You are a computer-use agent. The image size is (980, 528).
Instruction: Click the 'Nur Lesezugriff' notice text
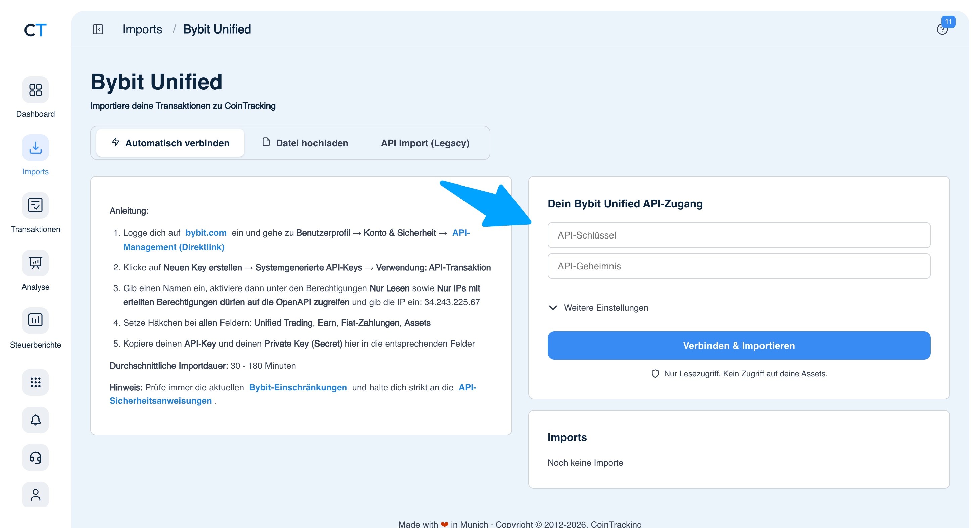coord(745,374)
